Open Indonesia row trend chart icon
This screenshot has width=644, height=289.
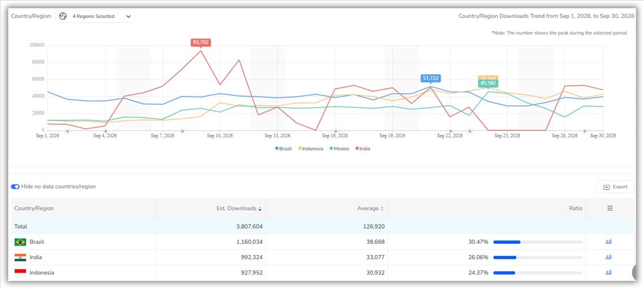(x=608, y=273)
